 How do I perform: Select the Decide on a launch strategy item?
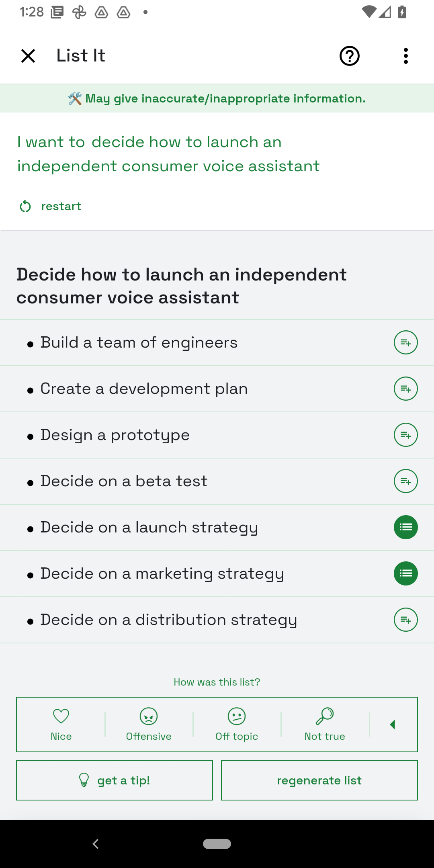click(x=149, y=527)
